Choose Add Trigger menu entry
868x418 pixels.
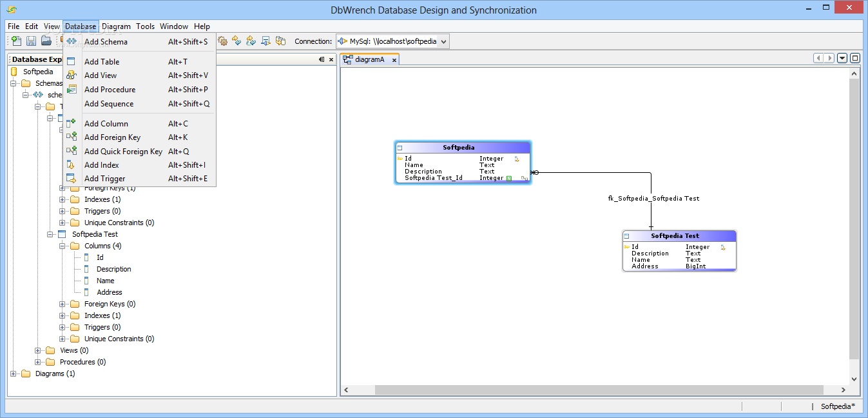click(x=139, y=179)
